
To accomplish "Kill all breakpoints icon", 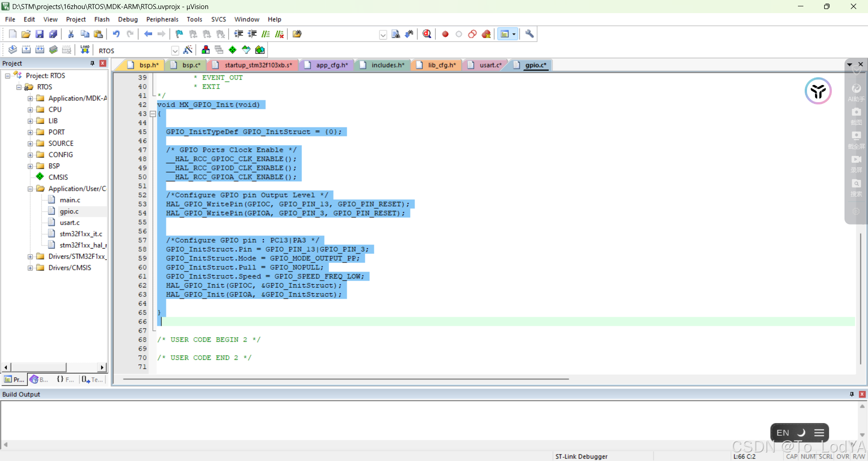I will pos(486,34).
